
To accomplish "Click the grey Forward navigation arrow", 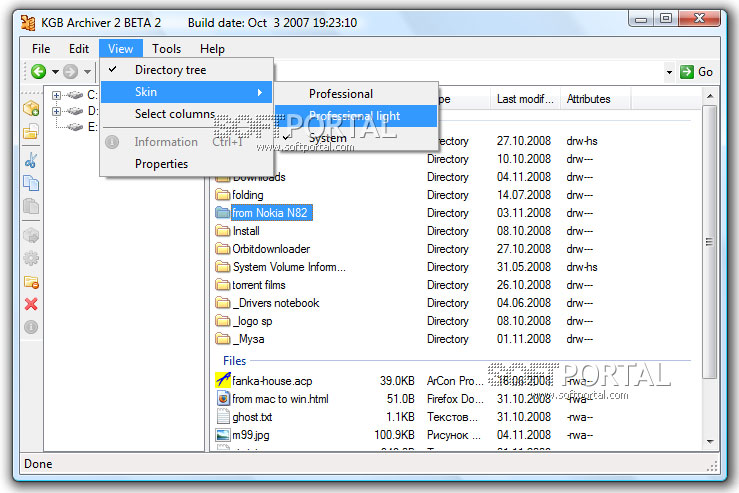I will pos(71,72).
